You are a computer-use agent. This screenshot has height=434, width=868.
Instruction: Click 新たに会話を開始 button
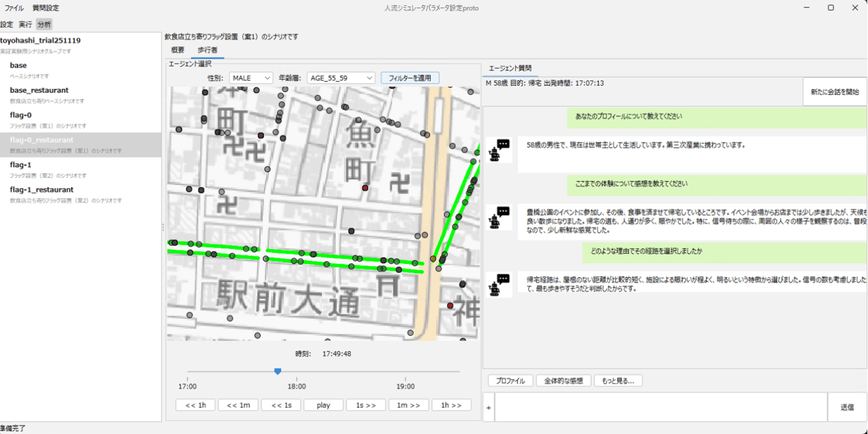coord(835,92)
